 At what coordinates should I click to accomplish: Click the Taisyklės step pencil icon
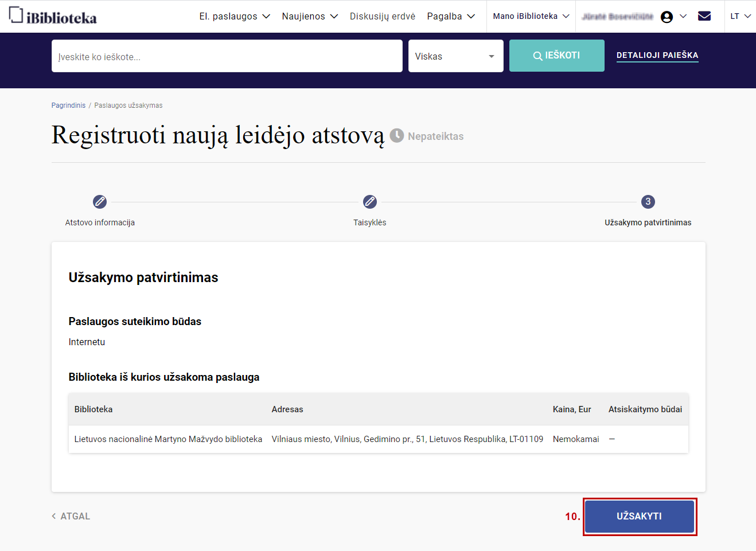click(x=370, y=202)
